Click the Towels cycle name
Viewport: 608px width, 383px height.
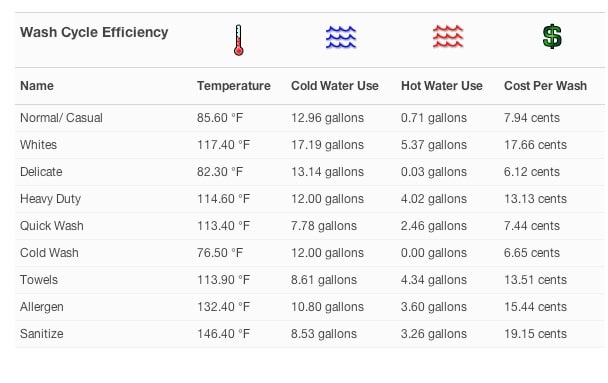click(39, 280)
